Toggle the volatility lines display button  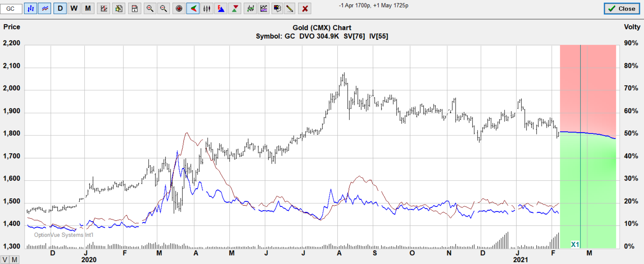click(x=45, y=9)
